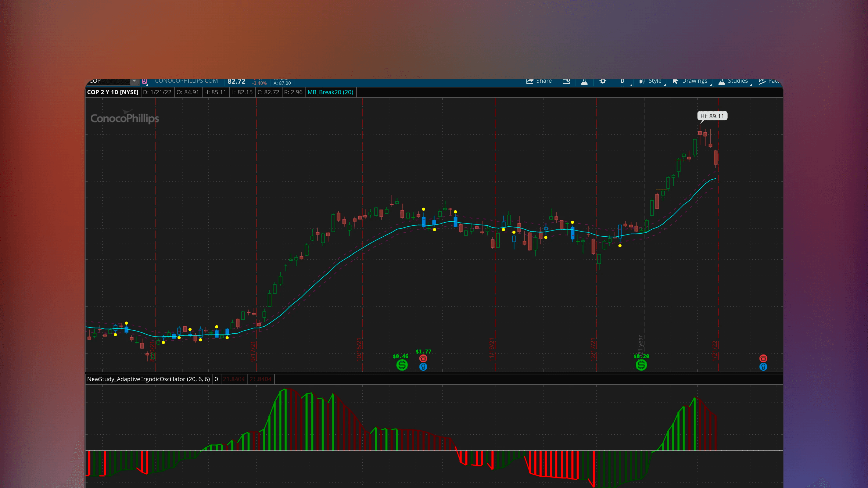The height and width of the screenshot is (488, 868).
Task: Click the pink symbol link color icon
Action: point(144,81)
